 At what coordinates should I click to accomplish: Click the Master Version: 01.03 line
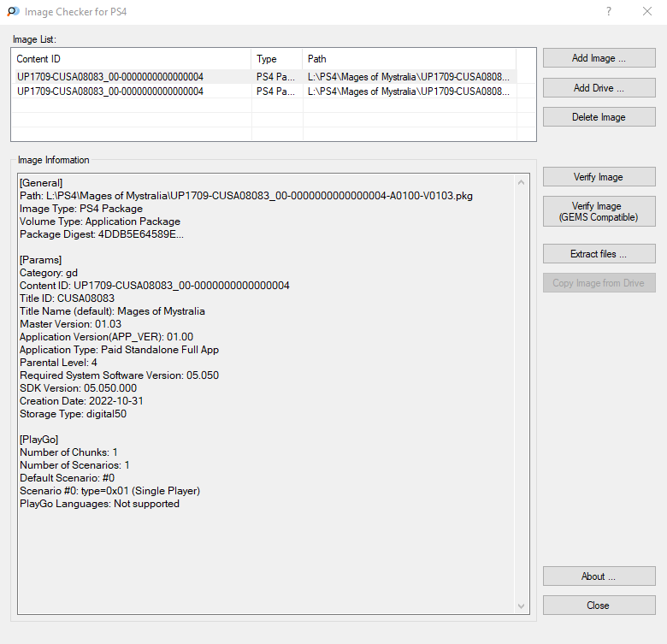pyautogui.click(x=71, y=324)
